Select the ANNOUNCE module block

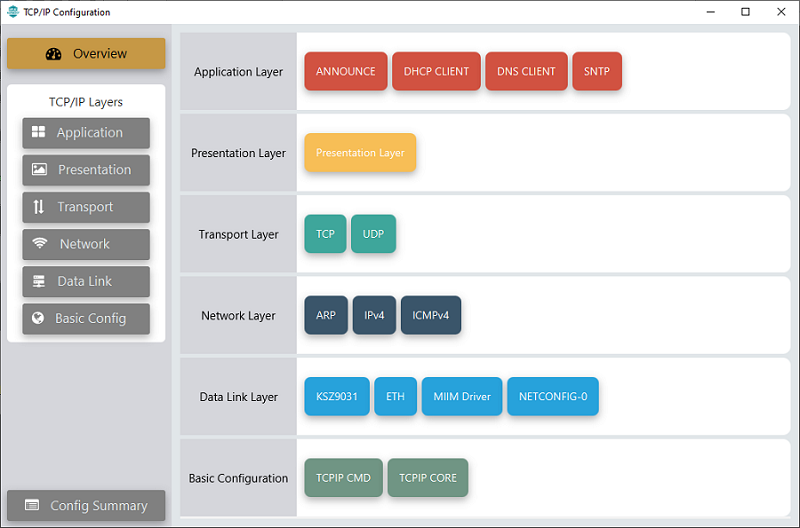pyautogui.click(x=346, y=71)
